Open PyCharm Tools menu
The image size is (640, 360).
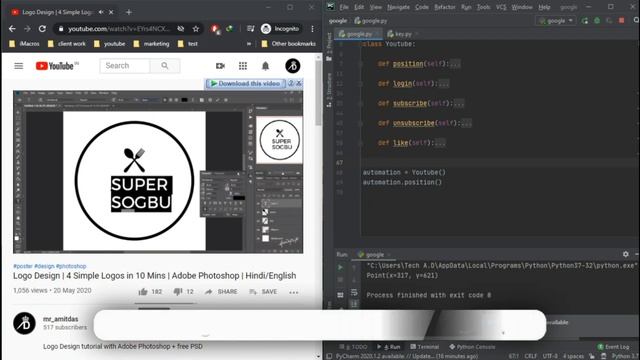click(x=484, y=7)
